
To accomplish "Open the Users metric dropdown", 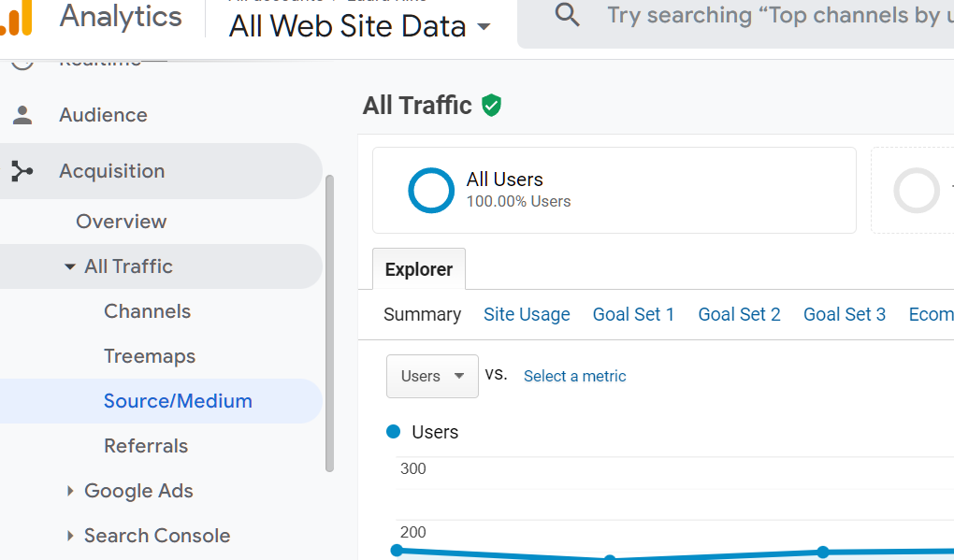I will [432, 377].
